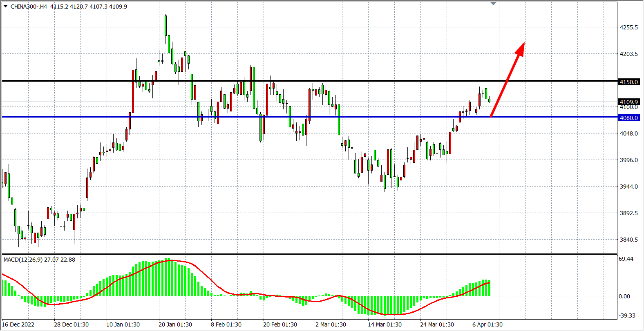The width and height of the screenshot is (644, 331).
Task: Click the gray chart shift marker triangle
Action: pos(493,4)
